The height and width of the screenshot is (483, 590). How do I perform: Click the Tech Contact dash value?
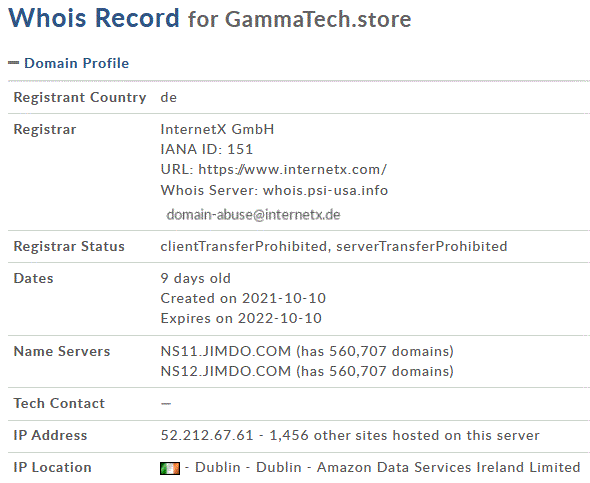point(166,404)
